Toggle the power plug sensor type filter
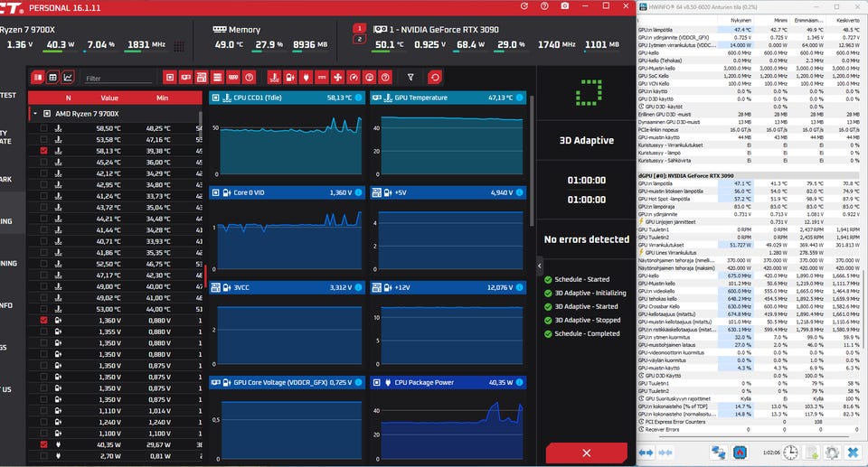Image resolution: width=868 pixels, height=467 pixels. point(306,78)
